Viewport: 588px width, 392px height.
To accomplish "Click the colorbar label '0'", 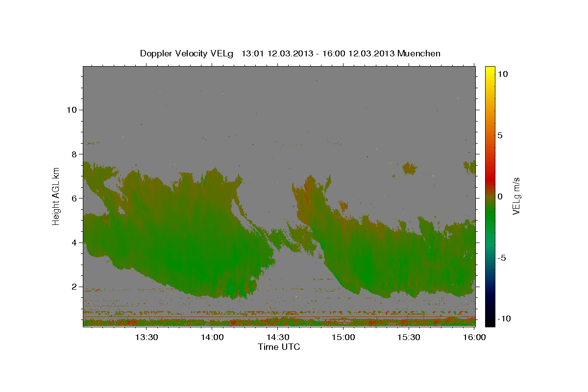I will [x=499, y=196].
